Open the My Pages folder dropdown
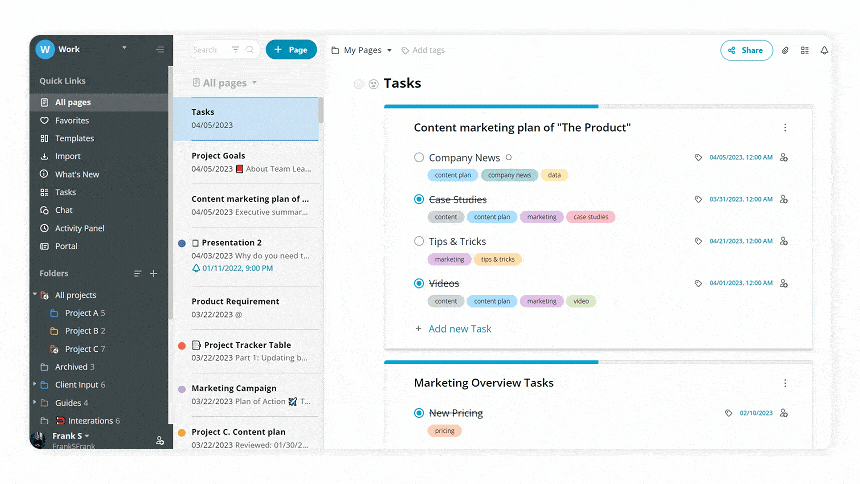 389,50
